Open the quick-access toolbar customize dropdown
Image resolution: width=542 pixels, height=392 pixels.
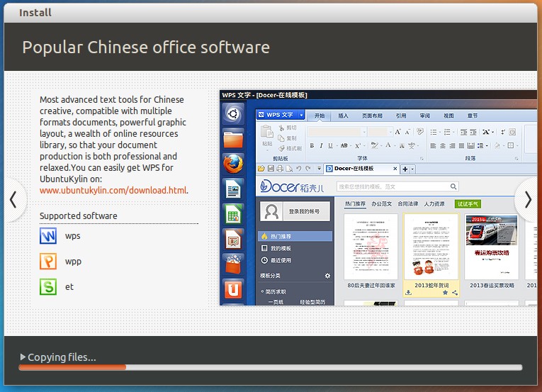click(x=319, y=169)
